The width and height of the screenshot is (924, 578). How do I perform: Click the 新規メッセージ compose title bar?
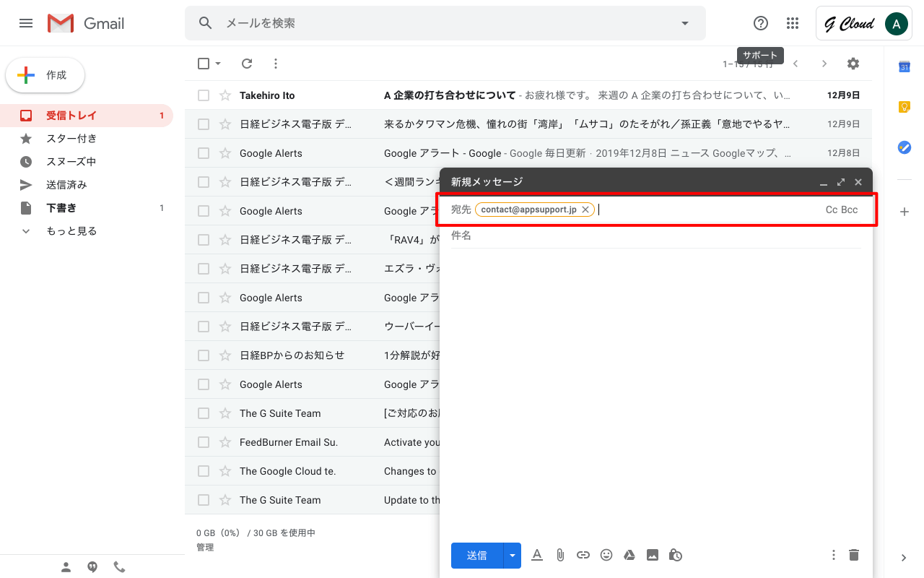click(x=655, y=182)
